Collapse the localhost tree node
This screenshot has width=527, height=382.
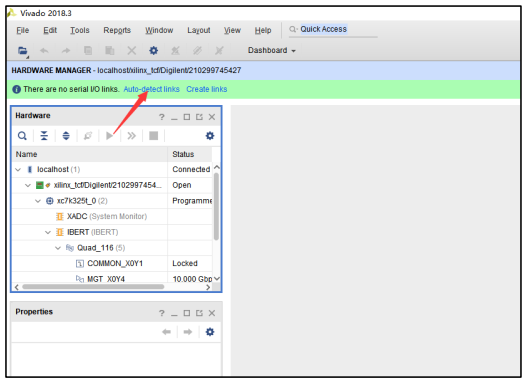[18, 170]
